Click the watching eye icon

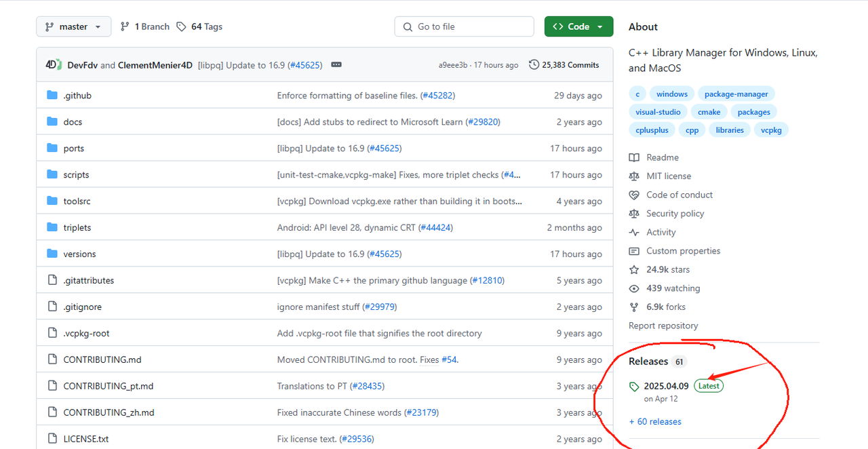(634, 288)
